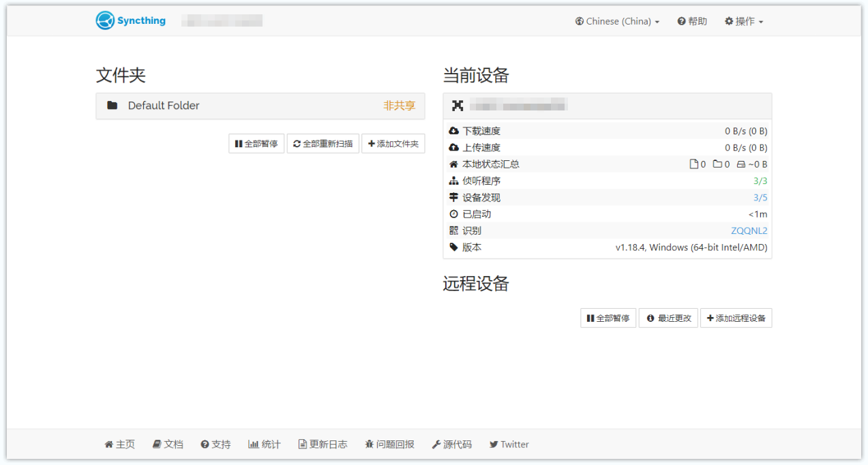
Task: Open the 帮助 help menu item
Action: 692,21
